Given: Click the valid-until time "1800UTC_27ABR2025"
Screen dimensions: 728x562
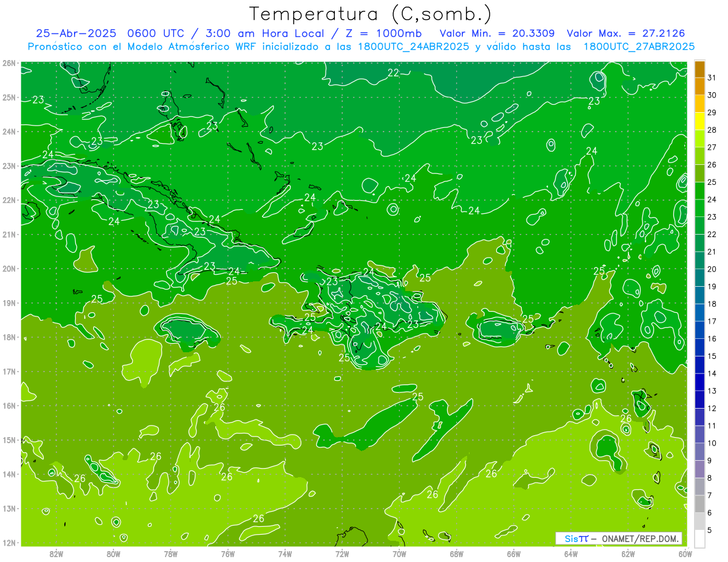Looking at the screenshot, I should click(639, 47).
